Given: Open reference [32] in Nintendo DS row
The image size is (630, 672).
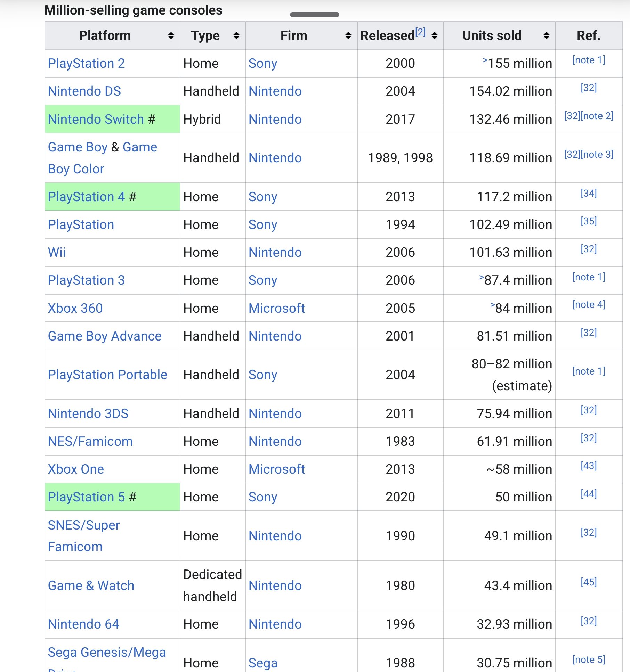Looking at the screenshot, I should click(x=589, y=88).
